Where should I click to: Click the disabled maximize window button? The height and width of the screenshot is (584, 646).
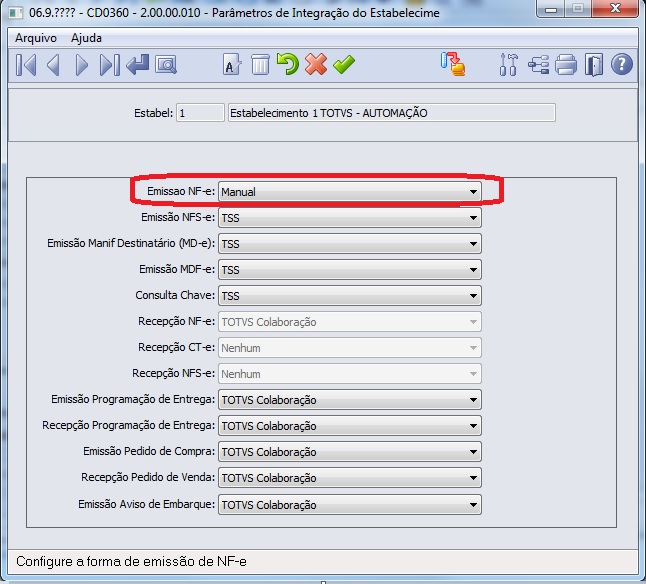(x=578, y=8)
